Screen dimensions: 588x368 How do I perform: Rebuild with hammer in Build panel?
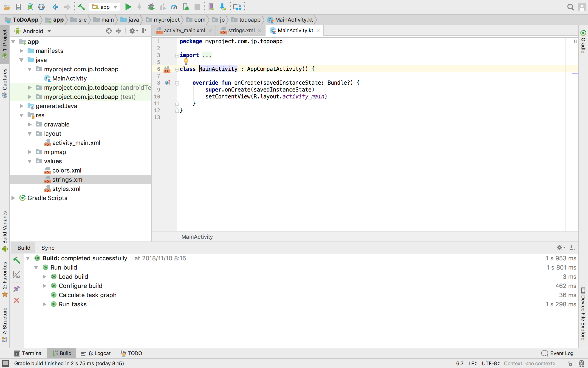16,260
